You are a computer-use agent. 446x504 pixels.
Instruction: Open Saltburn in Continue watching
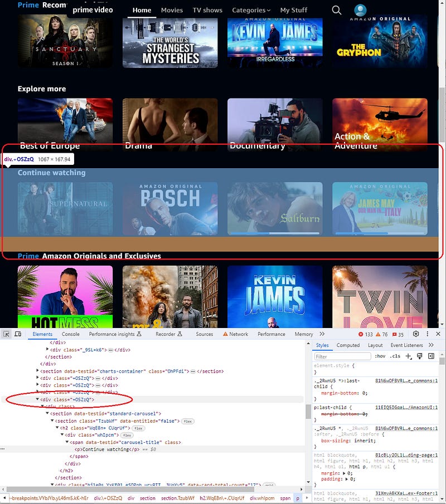click(275, 209)
